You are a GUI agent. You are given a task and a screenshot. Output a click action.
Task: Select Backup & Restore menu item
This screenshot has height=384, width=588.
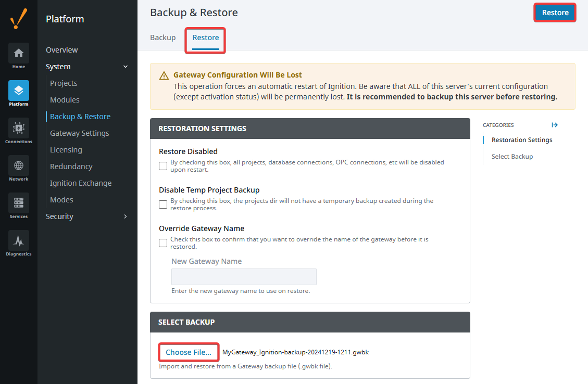point(80,117)
